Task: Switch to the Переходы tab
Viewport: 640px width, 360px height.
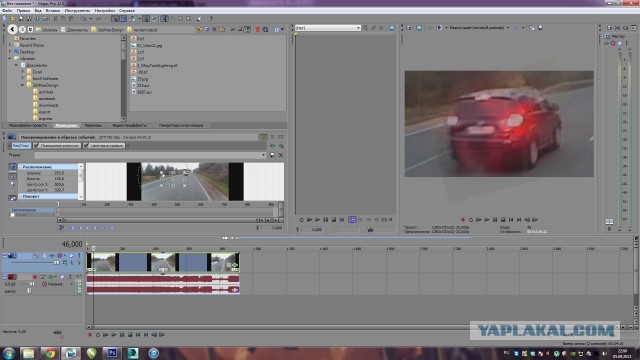Action: click(93, 125)
